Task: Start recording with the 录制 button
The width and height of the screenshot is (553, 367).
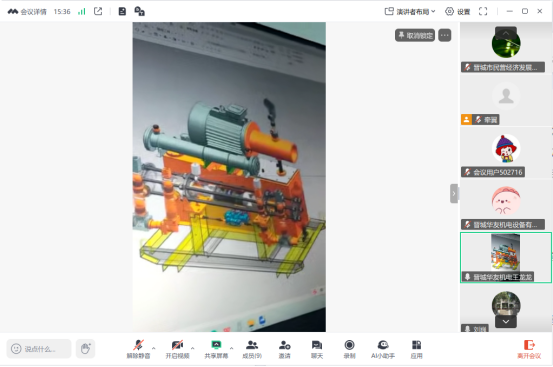Action: [x=349, y=349]
